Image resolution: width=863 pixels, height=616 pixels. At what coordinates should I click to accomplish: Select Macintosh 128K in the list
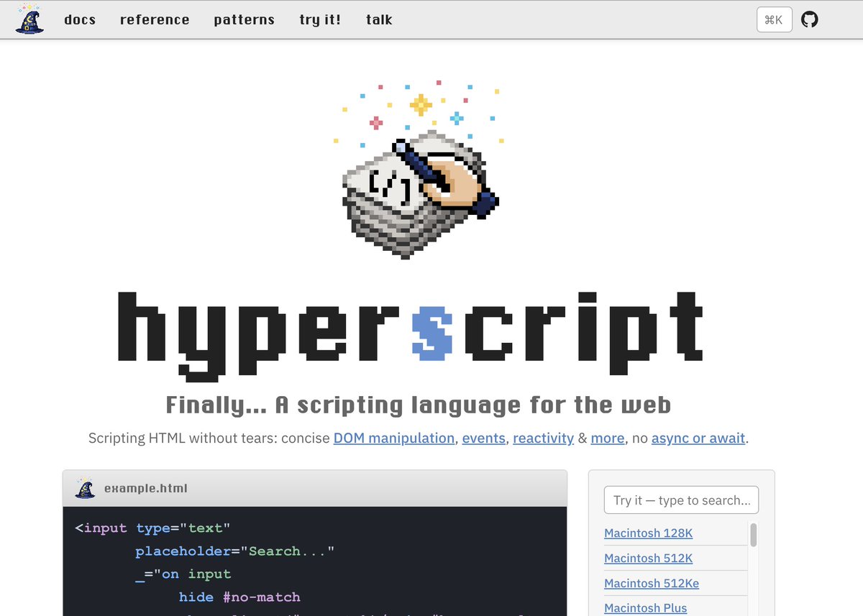click(649, 533)
